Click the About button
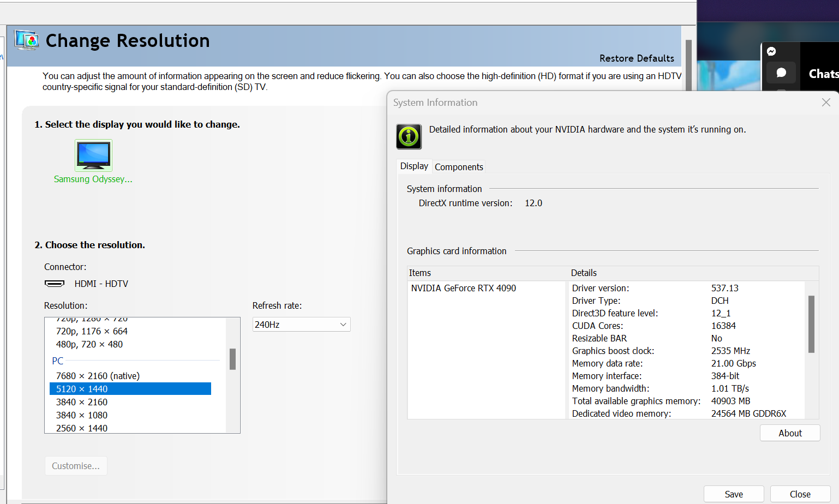 pyautogui.click(x=790, y=433)
